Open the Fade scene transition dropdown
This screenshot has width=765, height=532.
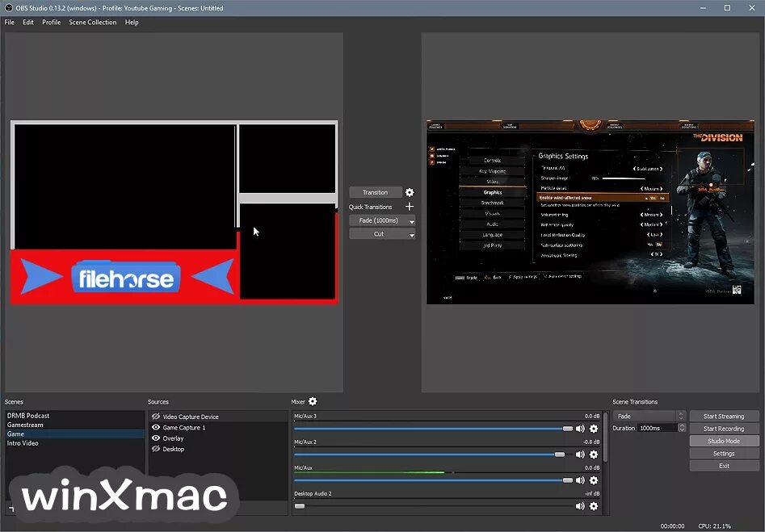pos(649,416)
